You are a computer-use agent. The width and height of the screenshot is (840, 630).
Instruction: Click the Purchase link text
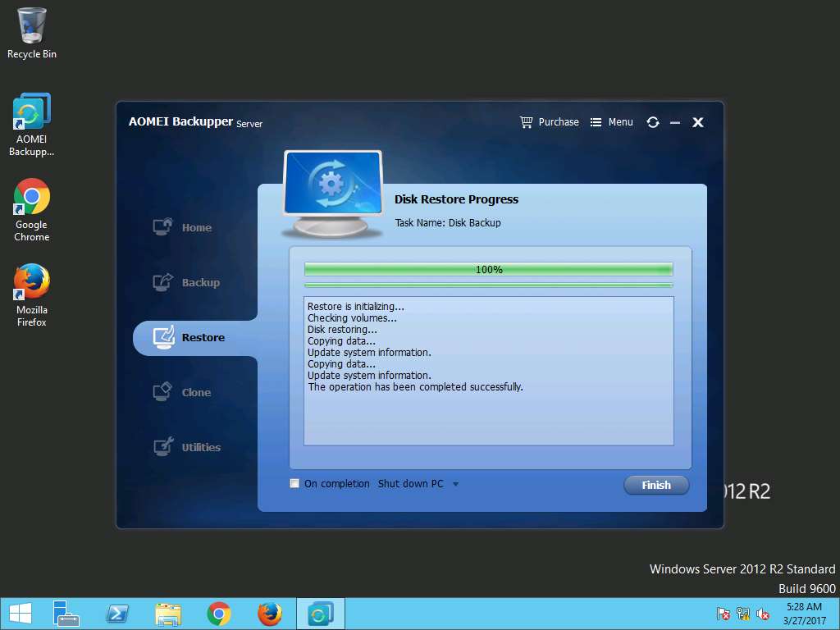tap(559, 122)
